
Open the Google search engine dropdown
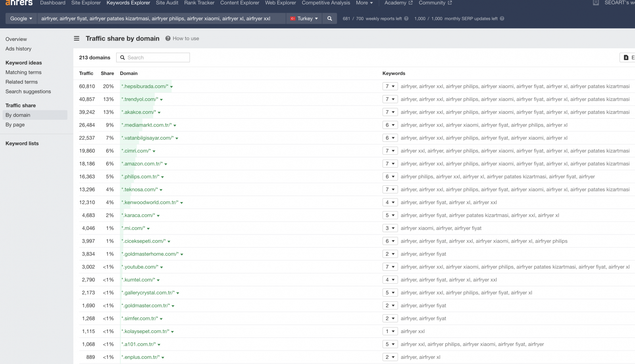21,19
